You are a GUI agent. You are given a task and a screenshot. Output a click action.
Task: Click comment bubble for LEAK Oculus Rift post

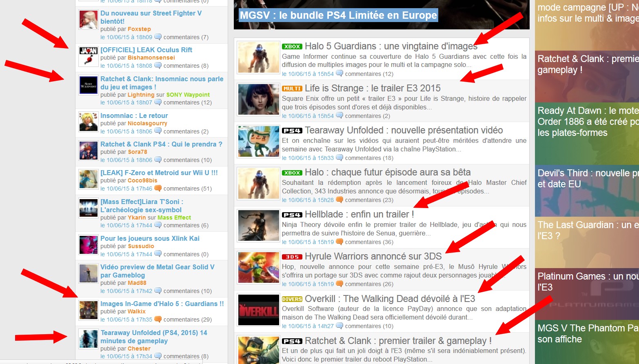[158, 65]
